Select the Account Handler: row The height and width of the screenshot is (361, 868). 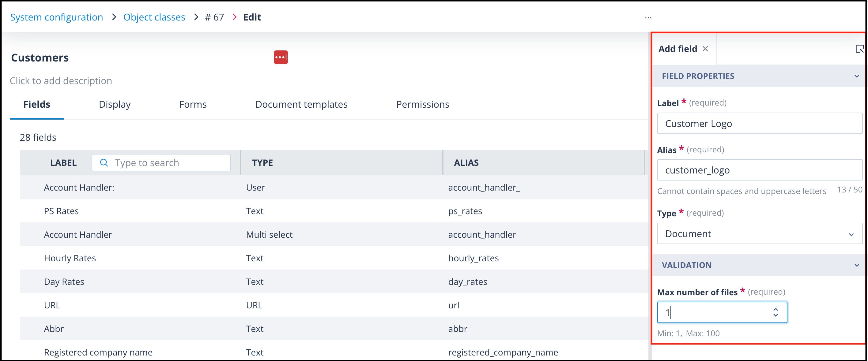[334, 188]
